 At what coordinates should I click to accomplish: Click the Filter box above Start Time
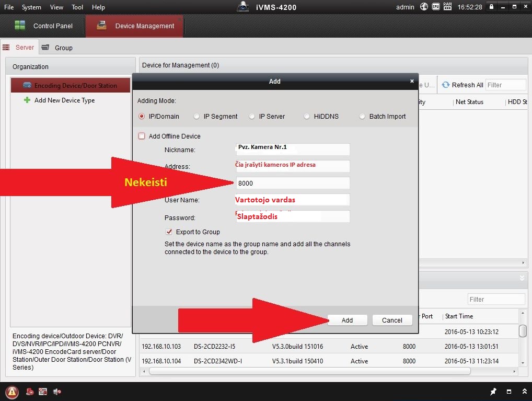496,299
